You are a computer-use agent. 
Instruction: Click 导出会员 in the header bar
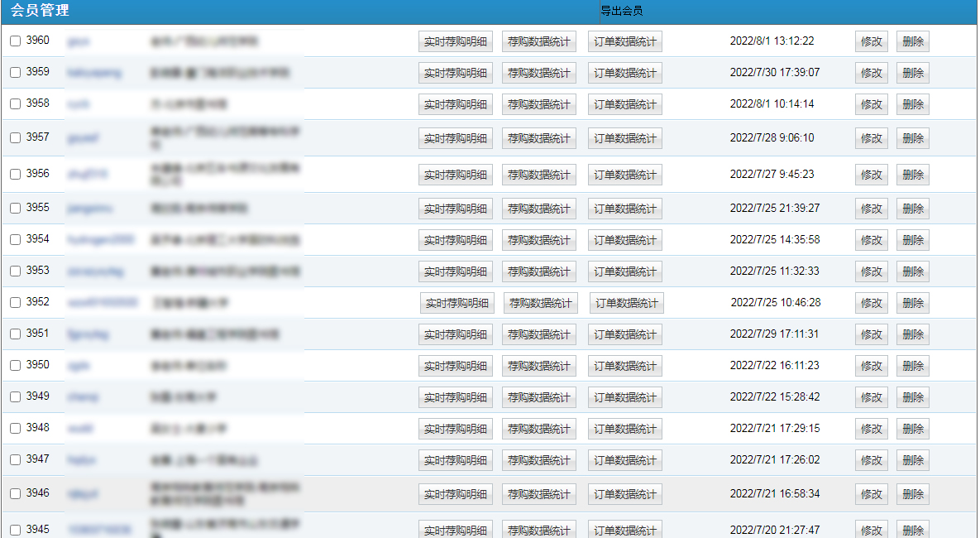(621, 12)
